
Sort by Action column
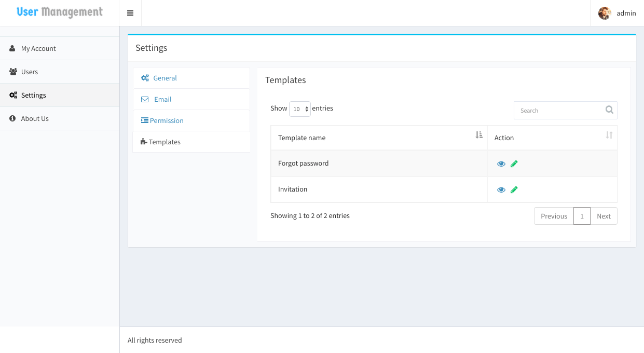[609, 135]
